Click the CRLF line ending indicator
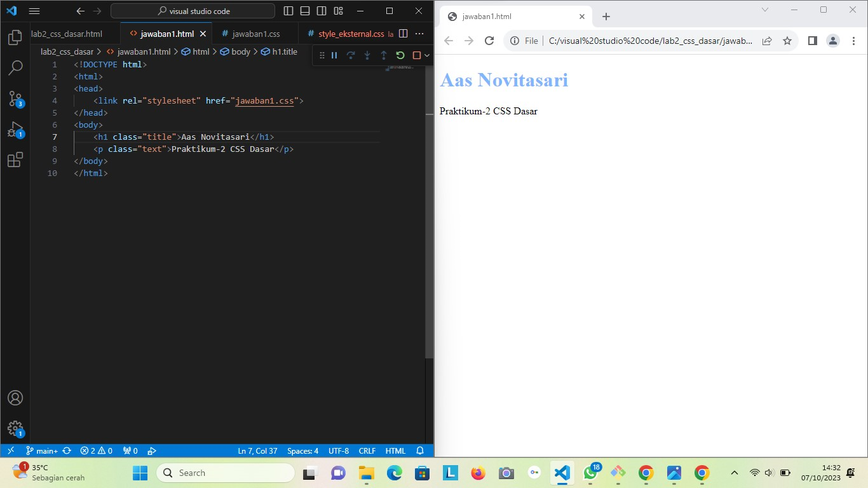 tap(367, 451)
